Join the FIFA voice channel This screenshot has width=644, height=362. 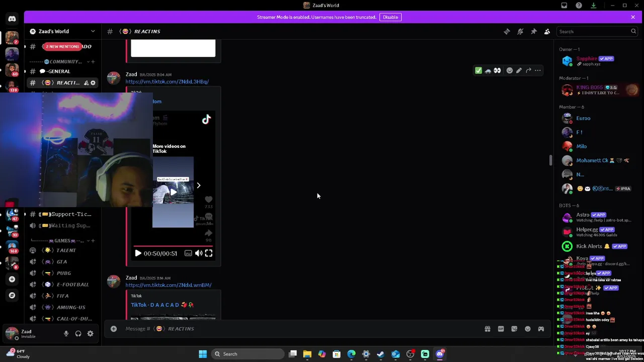click(x=62, y=296)
